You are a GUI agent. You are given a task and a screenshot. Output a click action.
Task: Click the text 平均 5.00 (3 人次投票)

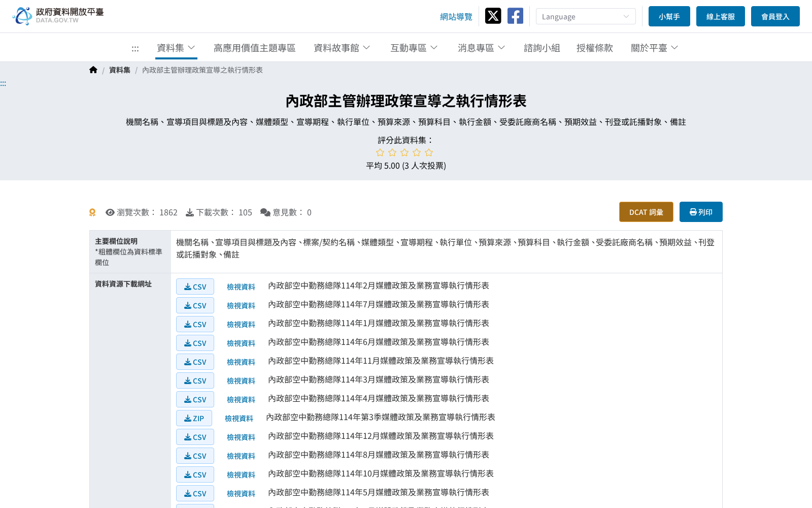click(x=406, y=166)
